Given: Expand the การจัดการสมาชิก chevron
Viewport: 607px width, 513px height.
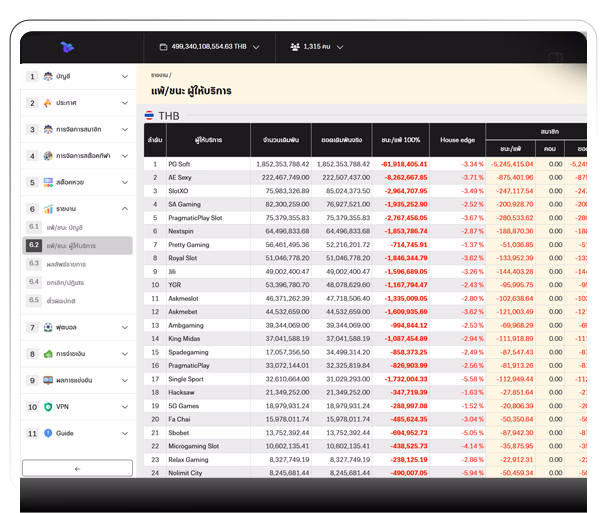Looking at the screenshot, I should coord(125,129).
